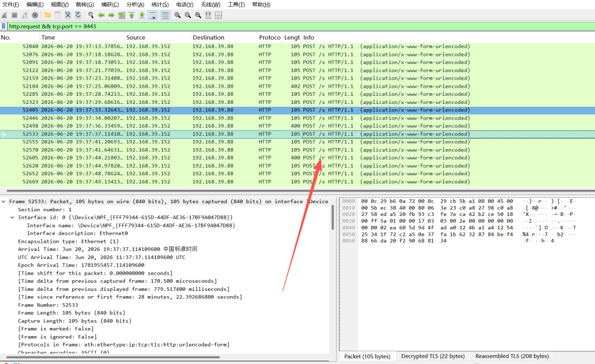Open the 帮助(H) menu
The height and width of the screenshot is (364, 595).
(261, 5)
